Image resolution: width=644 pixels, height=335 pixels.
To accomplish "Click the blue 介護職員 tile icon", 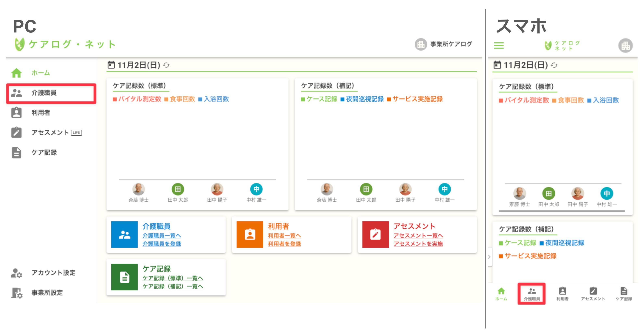I will tap(124, 234).
